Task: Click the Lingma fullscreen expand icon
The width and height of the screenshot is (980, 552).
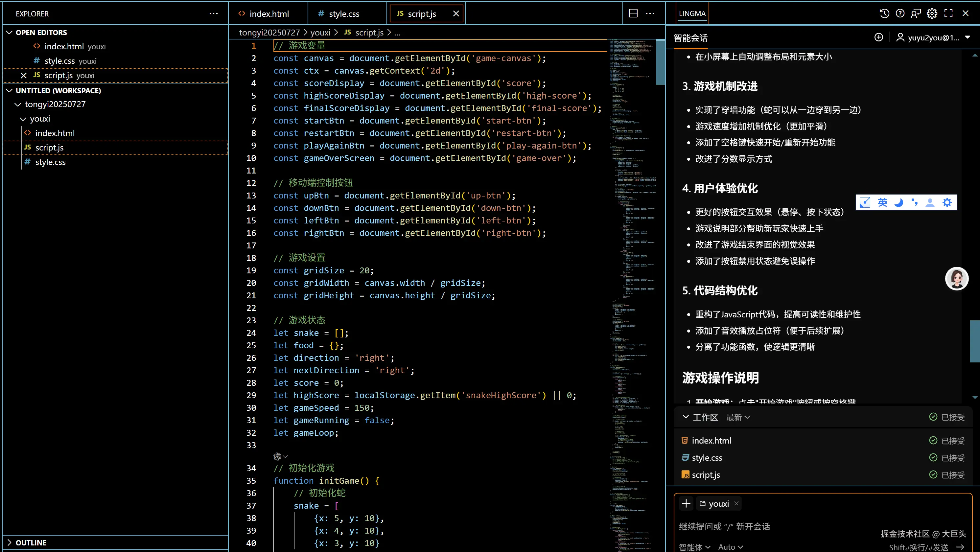Action: tap(948, 14)
